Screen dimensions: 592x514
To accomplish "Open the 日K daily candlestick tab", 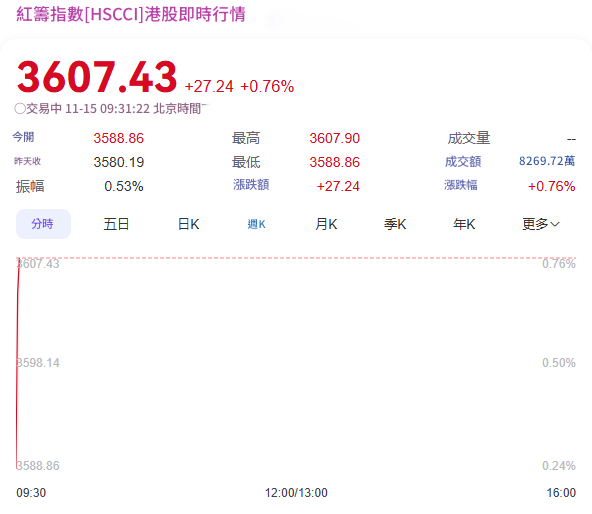I will (x=188, y=224).
